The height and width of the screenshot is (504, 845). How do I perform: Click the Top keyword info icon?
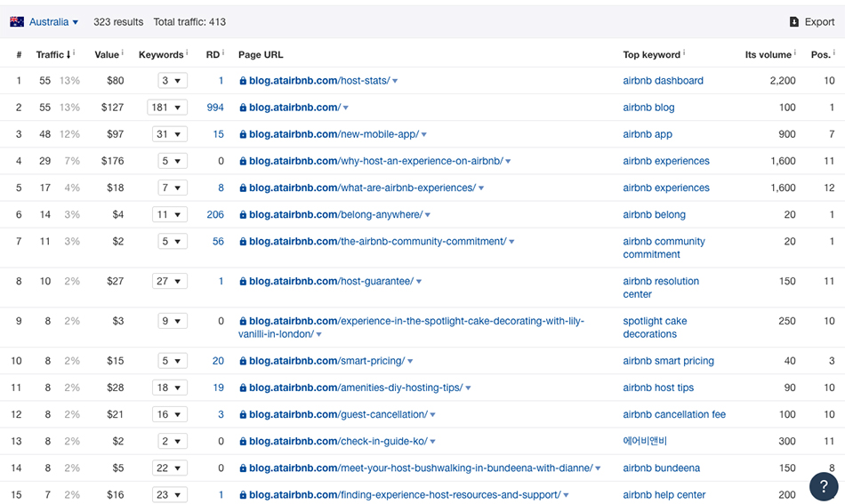(684, 52)
